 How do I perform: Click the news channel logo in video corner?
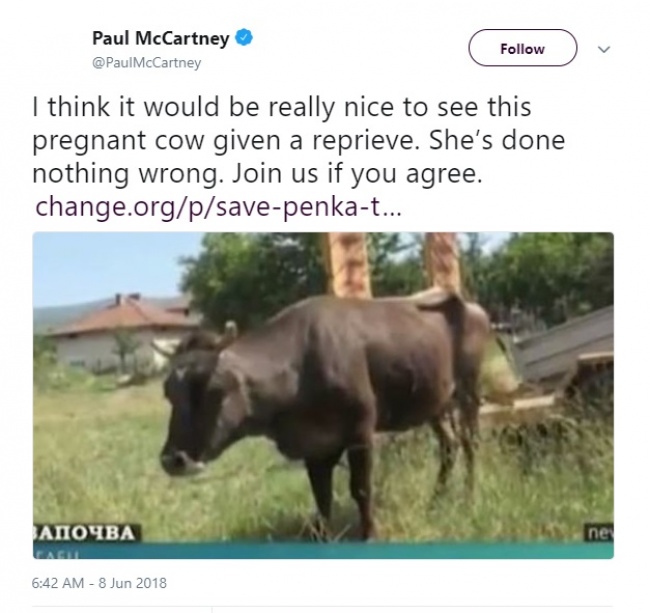tap(599, 533)
